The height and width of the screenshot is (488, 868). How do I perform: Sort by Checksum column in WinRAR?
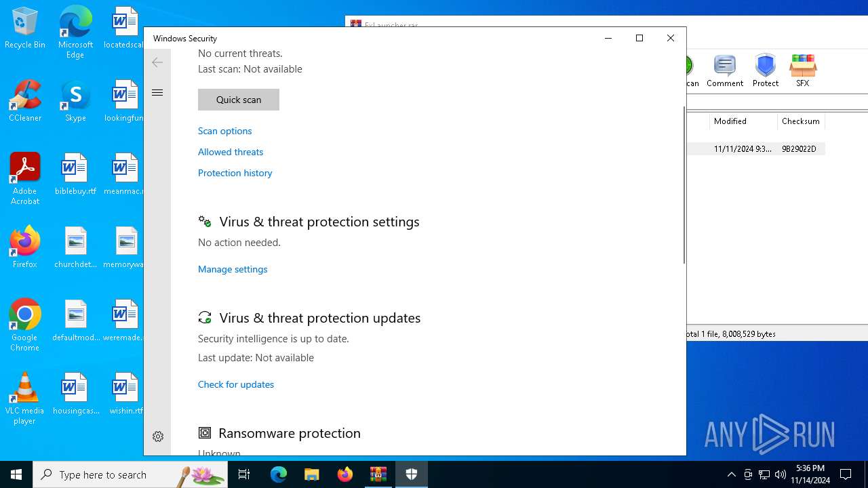point(801,121)
